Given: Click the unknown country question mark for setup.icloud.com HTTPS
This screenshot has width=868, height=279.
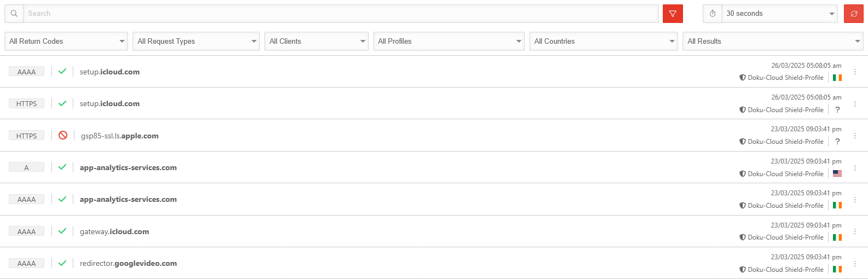Looking at the screenshot, I should [837, 109].
